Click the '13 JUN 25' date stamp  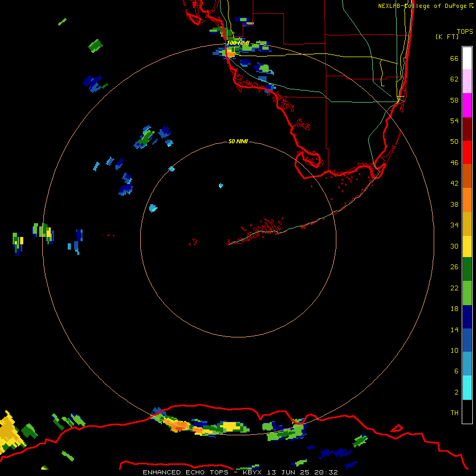click(x=288, y=472)
